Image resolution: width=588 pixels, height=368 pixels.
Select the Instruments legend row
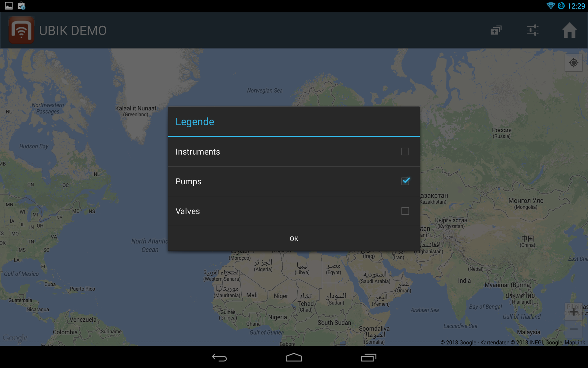[294, 151]
